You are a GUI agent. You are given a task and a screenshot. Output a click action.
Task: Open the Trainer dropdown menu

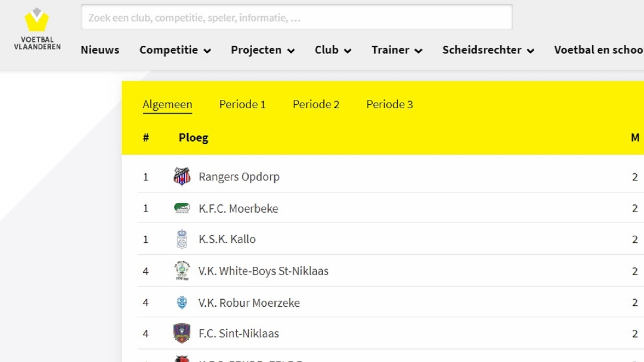[x=397, y=50]
